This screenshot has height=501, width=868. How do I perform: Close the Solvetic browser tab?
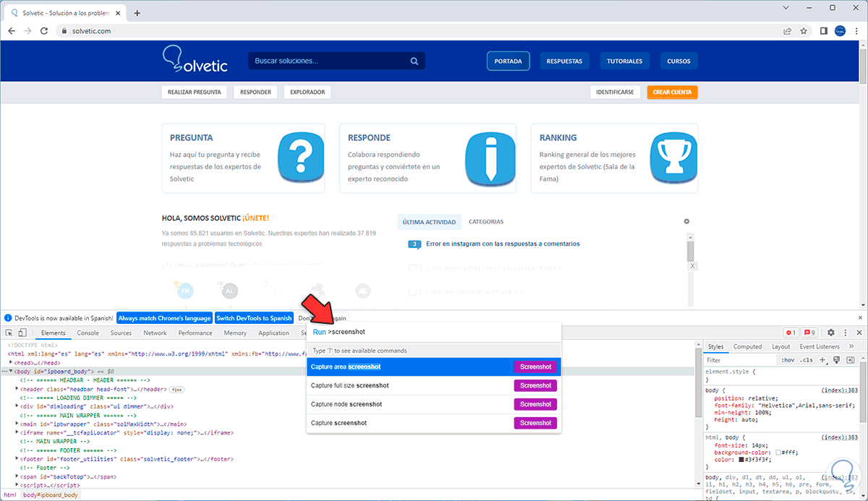point(119,13)
